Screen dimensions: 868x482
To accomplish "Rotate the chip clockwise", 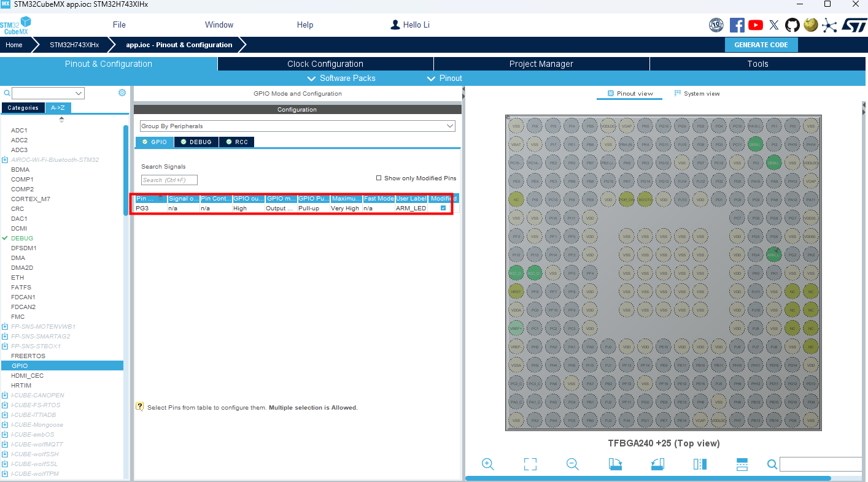I will (x=615, y=464).
